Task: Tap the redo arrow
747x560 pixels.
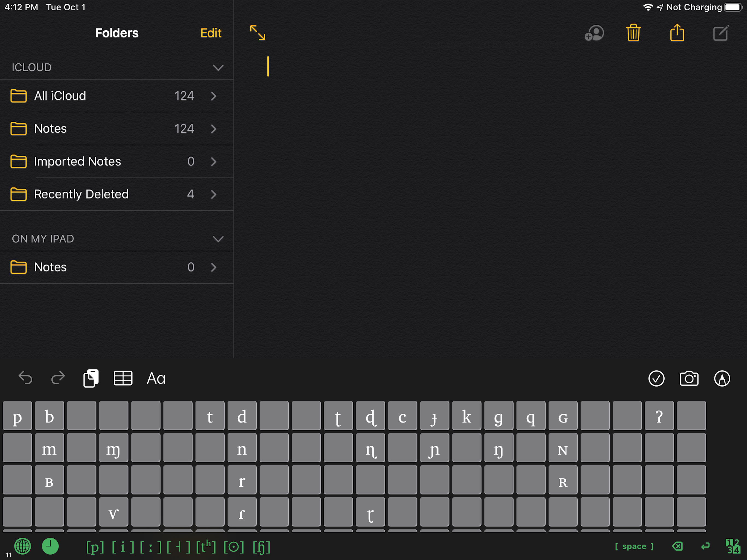Action: (58, 378)
